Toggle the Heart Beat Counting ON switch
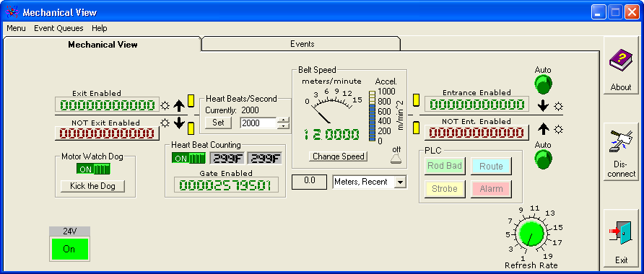This screenshot has width=644, height=274. tap(188, 159)
